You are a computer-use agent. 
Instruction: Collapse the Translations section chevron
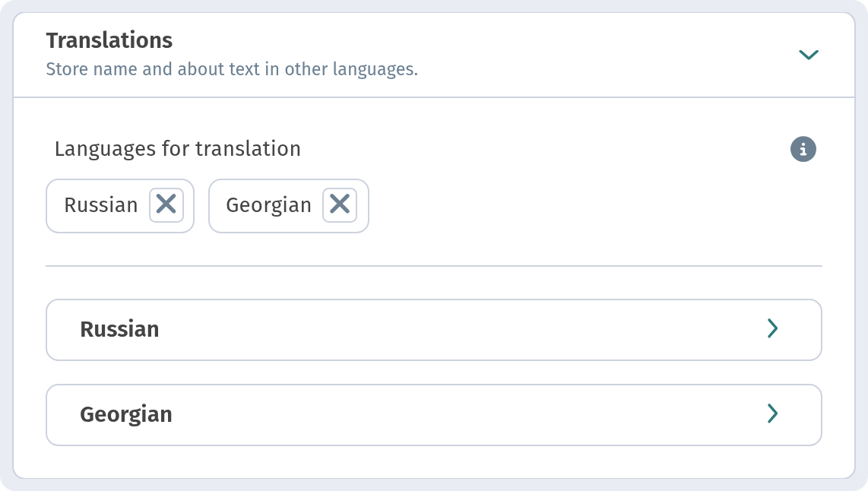coord(808,54)
